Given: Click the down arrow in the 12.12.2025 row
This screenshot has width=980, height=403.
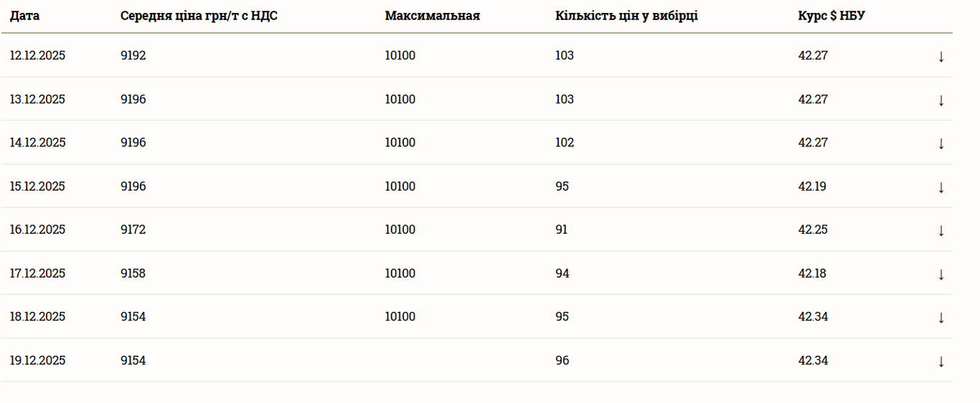Looking at the screenshot, I should pos(941,56).
